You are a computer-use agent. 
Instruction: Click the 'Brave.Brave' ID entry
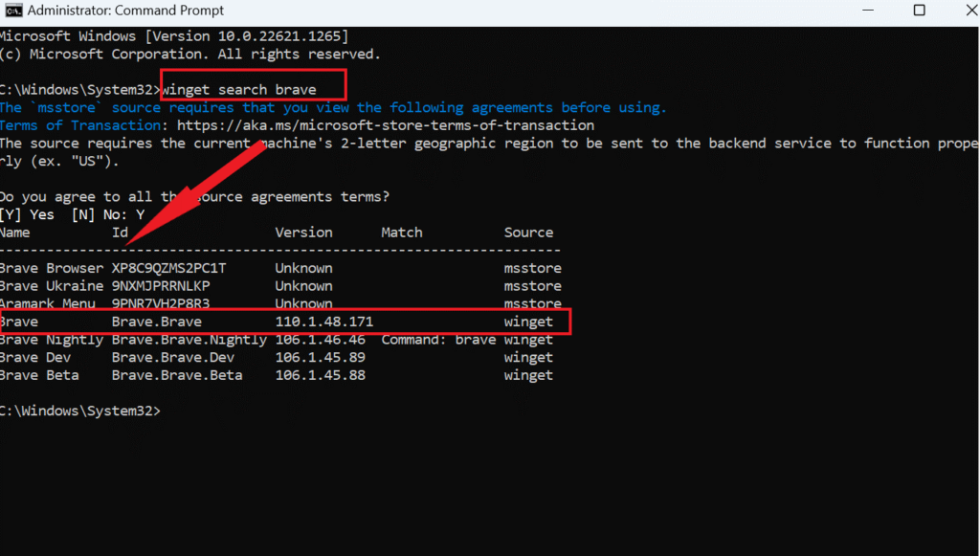[157, 322]
